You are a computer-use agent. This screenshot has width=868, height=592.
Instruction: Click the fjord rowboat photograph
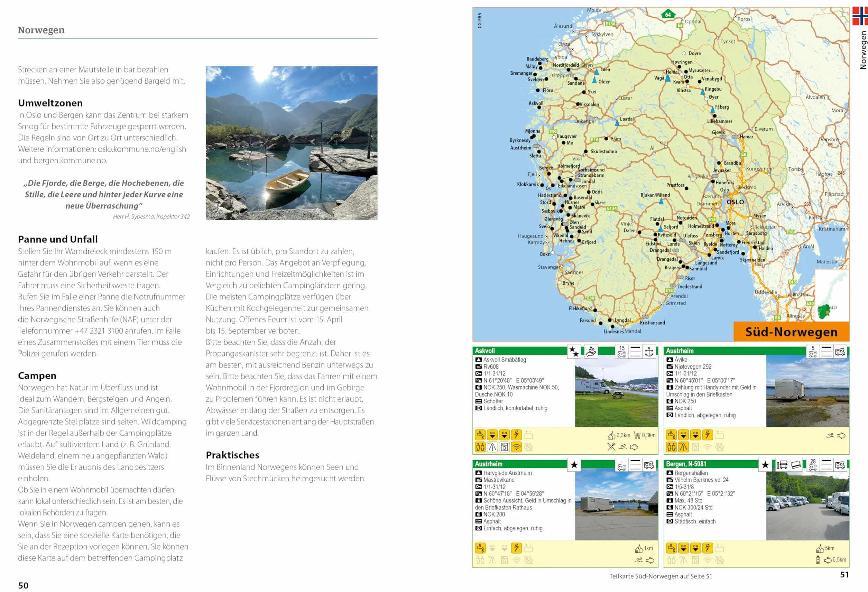291,143
